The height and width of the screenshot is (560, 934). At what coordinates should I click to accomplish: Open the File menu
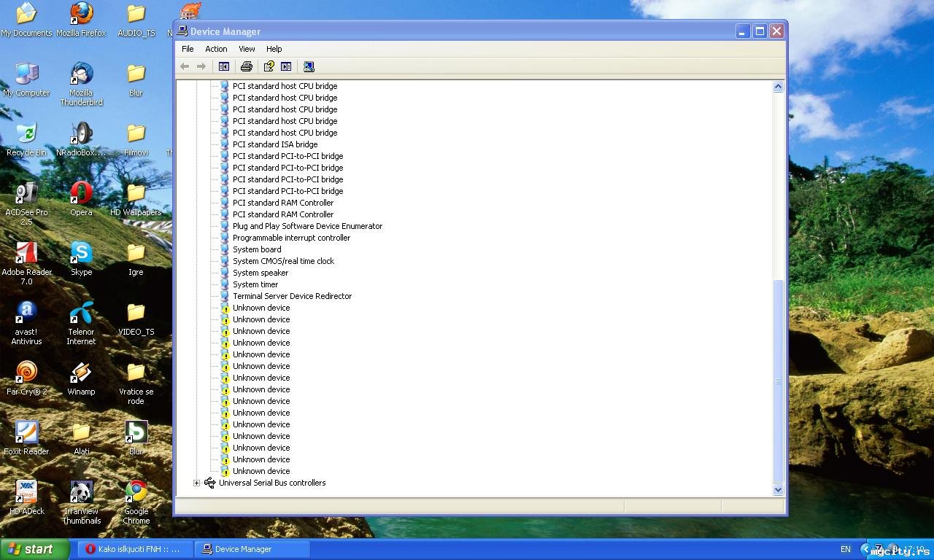coord(188,49)
